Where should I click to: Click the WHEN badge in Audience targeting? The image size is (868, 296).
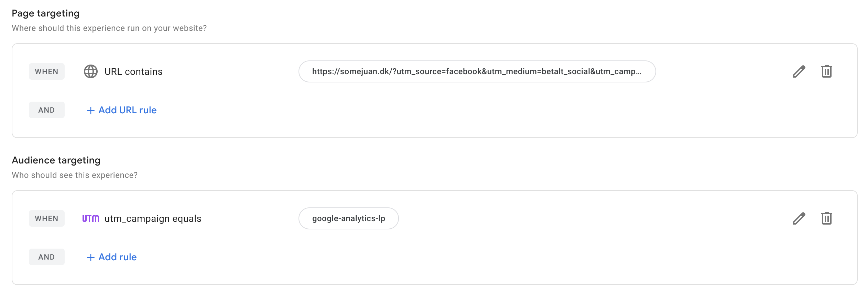(47, 218)
